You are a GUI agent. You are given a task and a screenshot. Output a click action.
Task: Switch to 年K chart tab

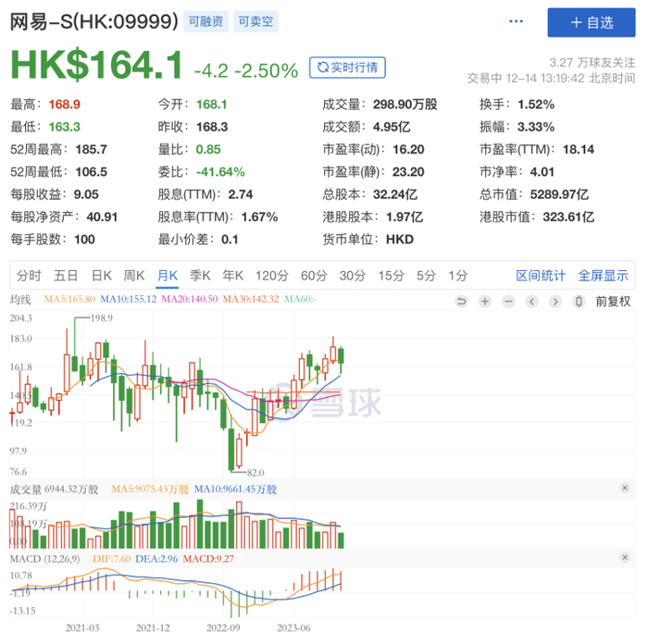pyautogui.click(x=232, y=275)
